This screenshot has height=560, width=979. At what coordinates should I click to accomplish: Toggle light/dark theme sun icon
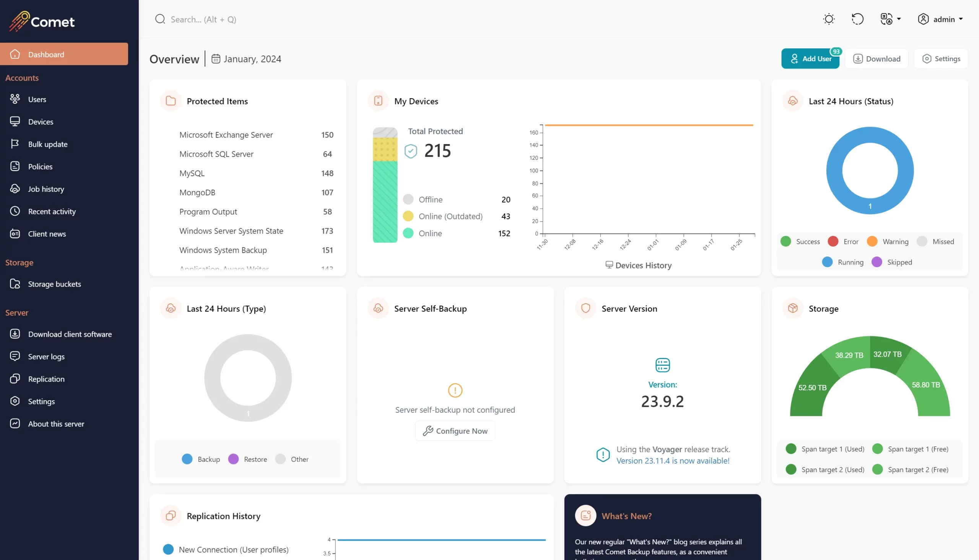point(829,19)
